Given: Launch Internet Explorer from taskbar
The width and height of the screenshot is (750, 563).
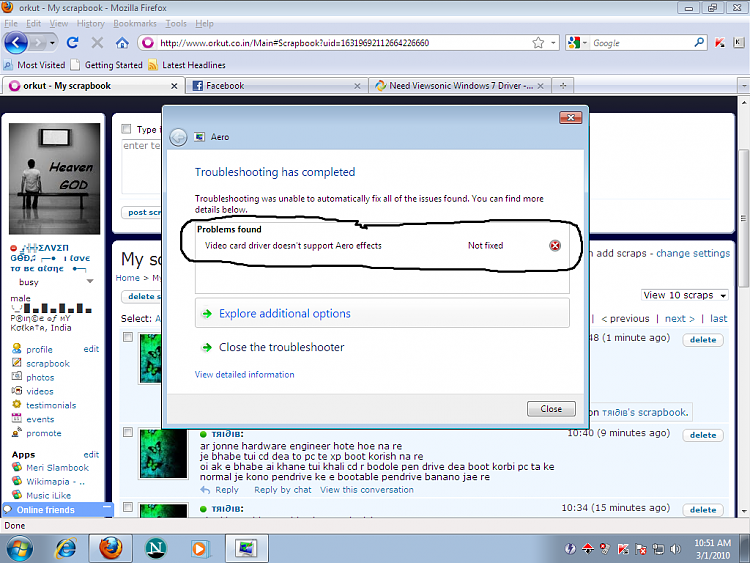Looking at the screenshot, I should 66,549.
